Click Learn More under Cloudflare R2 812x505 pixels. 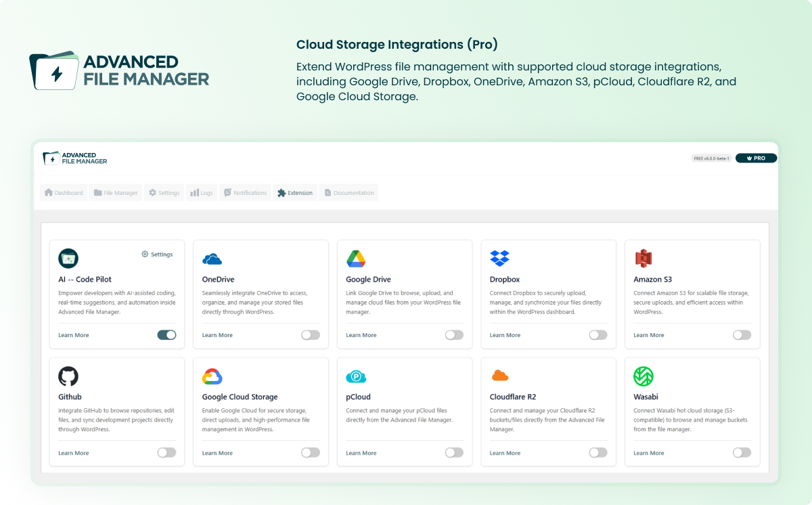pyautogui.click(x=505, y=453)
